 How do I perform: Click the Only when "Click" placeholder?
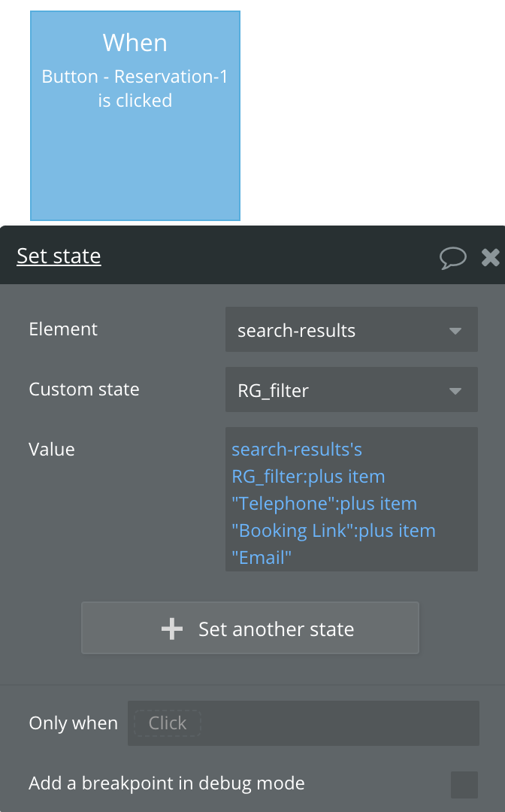pos(168,723)
